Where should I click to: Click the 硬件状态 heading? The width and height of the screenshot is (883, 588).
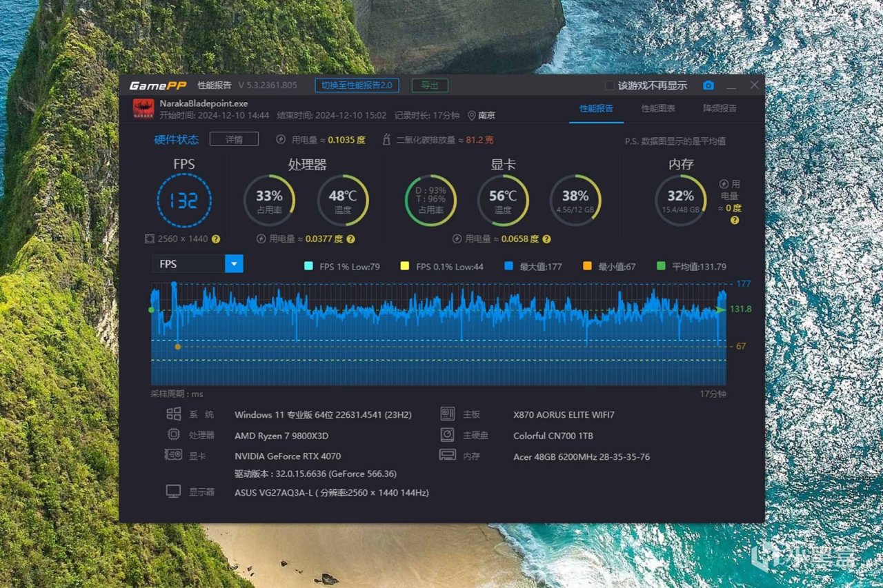(x=177, y=139)
